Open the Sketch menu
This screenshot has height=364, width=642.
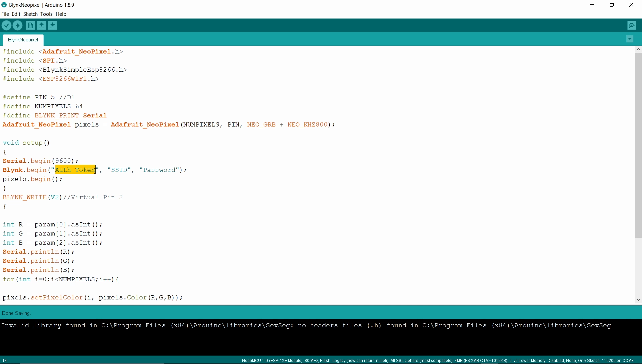pyautogui.click(x=30, y=14)
